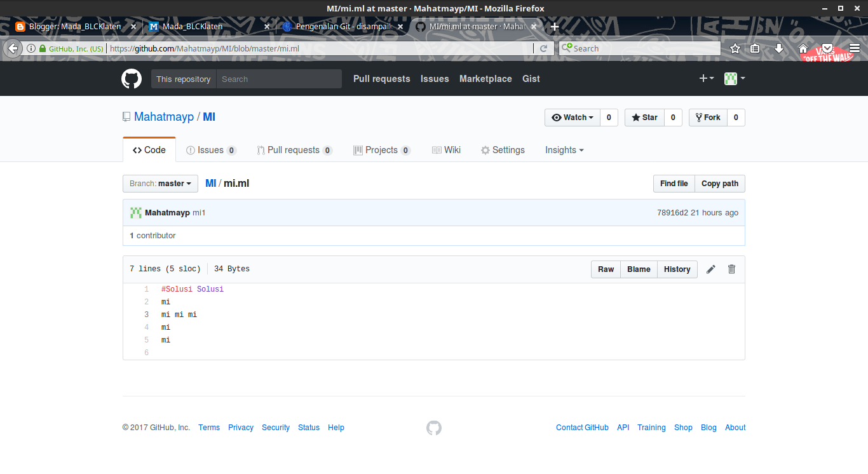Open the Projects tab
This screenshot has width=868, height=474.
(x=382, y=150)
